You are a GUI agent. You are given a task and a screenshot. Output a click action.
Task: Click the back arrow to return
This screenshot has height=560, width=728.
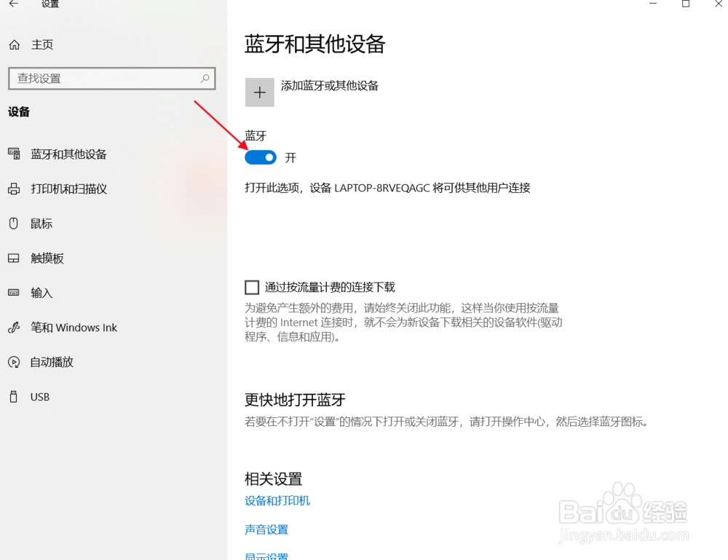tap(15, 5)
